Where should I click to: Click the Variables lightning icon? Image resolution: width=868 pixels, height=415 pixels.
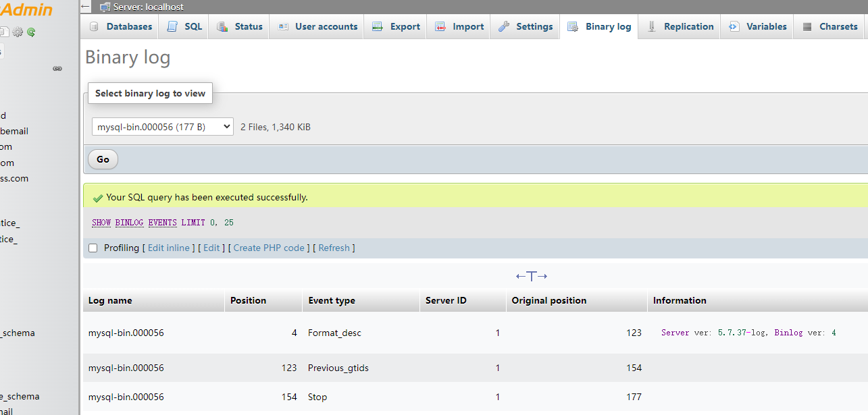734,26
